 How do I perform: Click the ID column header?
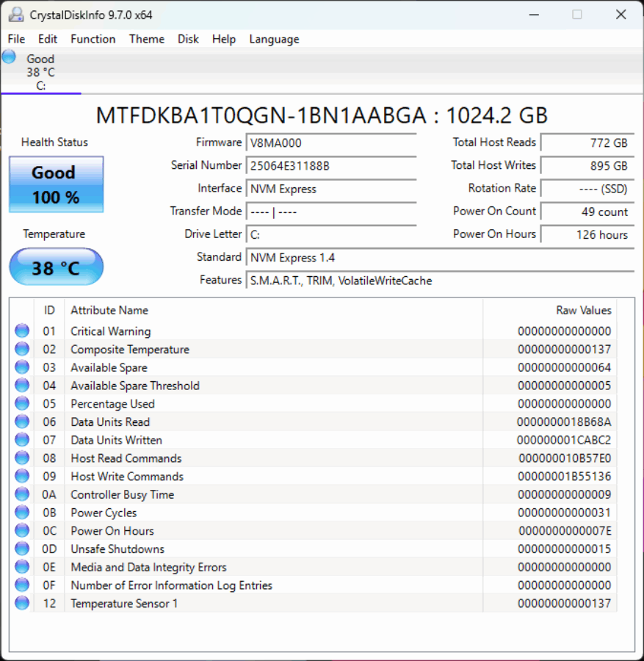point(49,310)
